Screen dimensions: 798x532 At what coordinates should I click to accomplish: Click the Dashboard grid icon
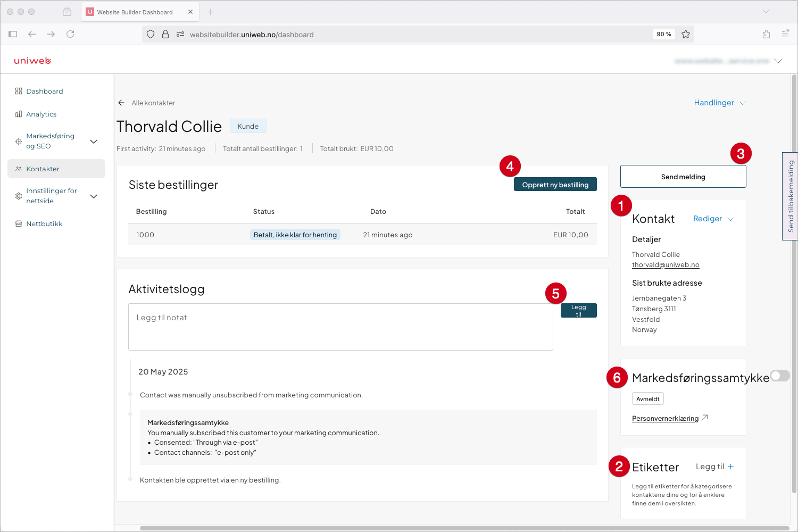coord(19,92)
